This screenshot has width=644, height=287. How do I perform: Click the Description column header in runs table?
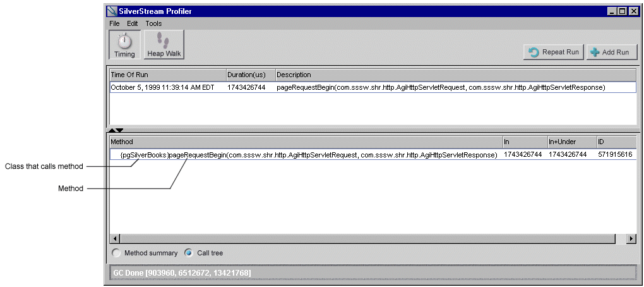tap(455, 75)
